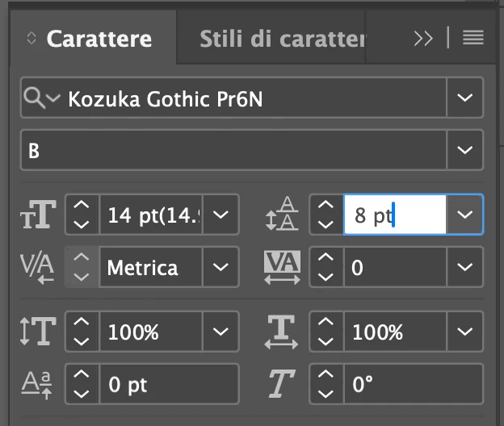504x426 pixels.
Task: Click the baseline shift 0 pt field
Action: point(170,384)
